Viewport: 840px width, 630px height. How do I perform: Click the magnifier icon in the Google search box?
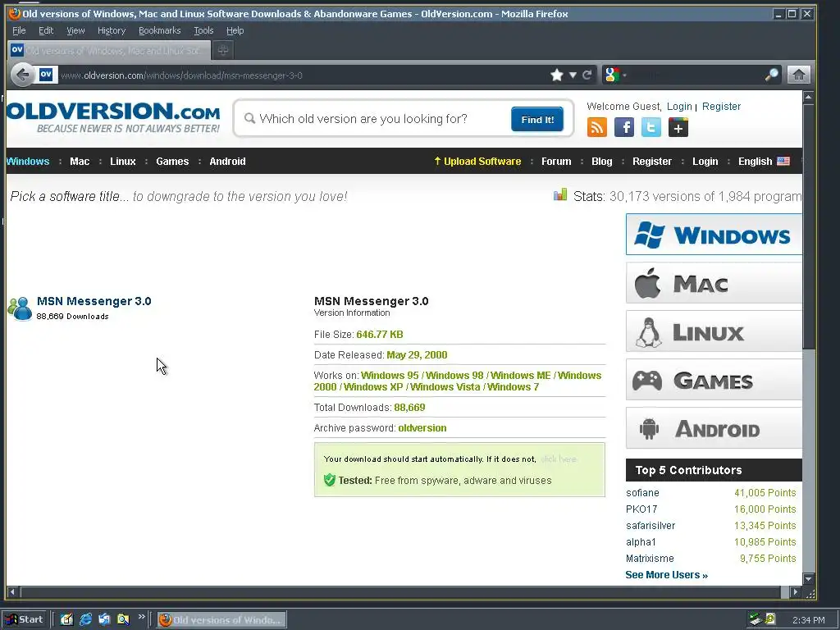pyautogui.click(x=771, y=75)
